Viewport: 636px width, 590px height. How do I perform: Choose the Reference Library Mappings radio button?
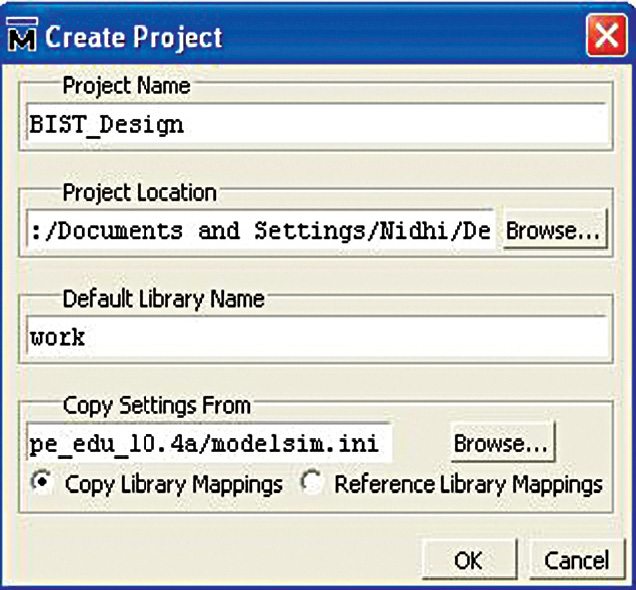click(312, 483)
